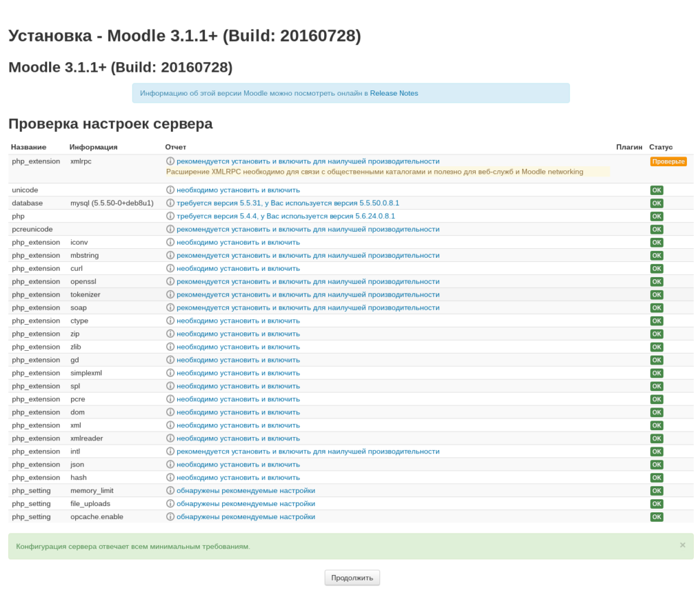
Task: Click the info icon in the php version row
Action: (170, 215)
